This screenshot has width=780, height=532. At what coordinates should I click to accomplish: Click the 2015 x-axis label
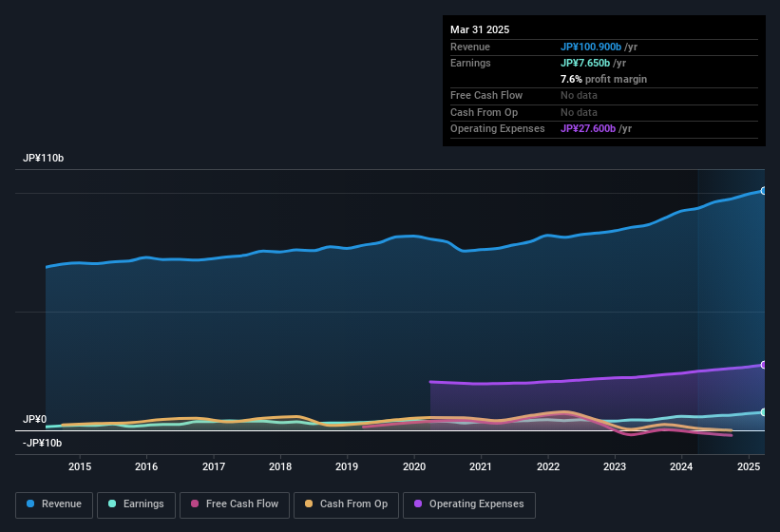[80, 466]
